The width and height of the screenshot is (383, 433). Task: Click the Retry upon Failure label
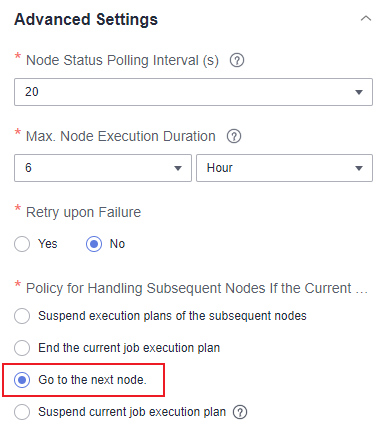[x=83, y=213]
